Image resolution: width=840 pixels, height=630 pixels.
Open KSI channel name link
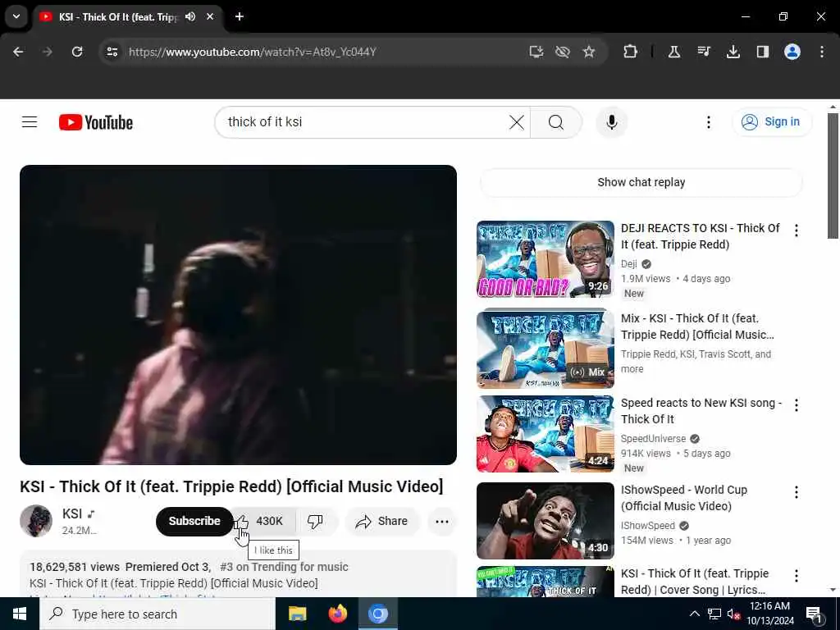click(72, 514)
